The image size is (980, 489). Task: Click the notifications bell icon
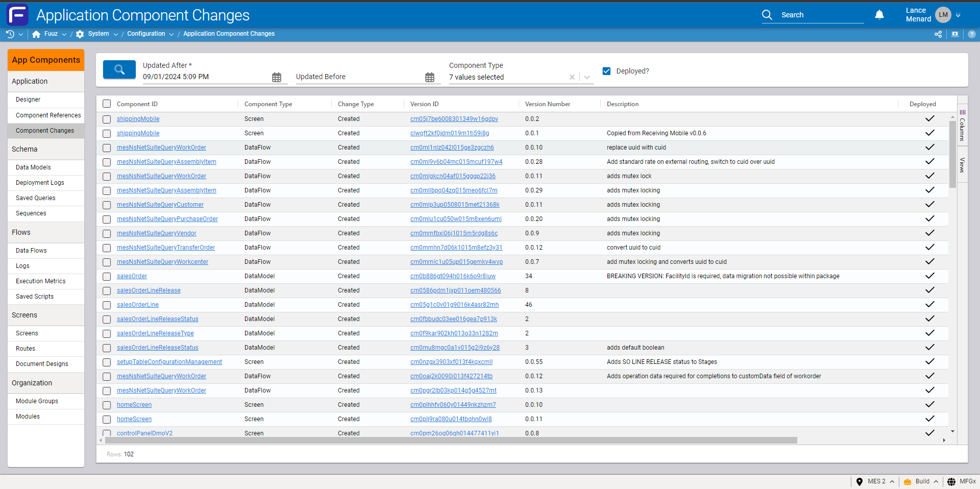(879, 15)
